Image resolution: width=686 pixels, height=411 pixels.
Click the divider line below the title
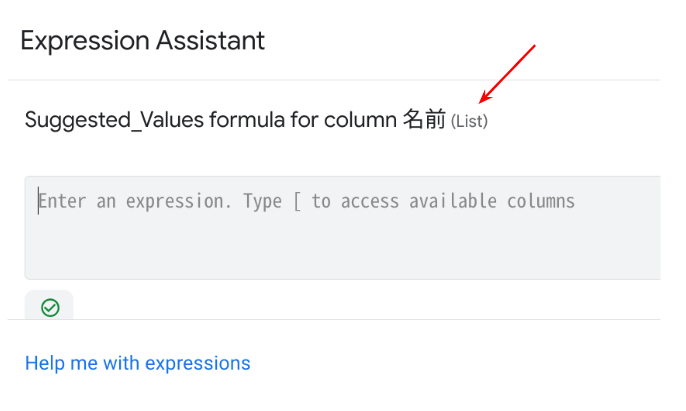coord(334,80)
